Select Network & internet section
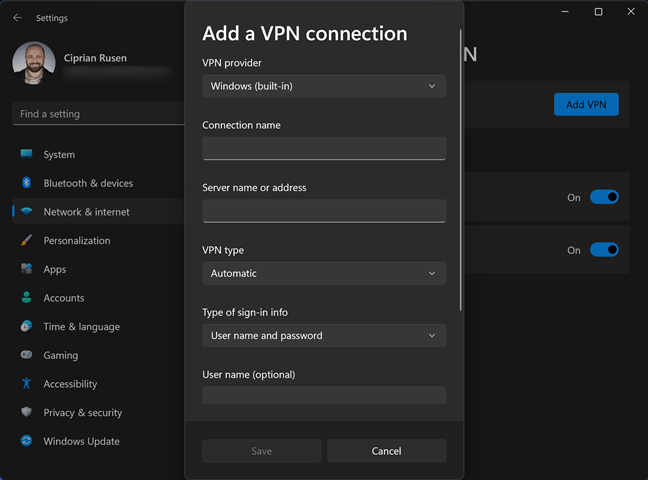This screenshot has width=648, height=480. coord(98,212)
